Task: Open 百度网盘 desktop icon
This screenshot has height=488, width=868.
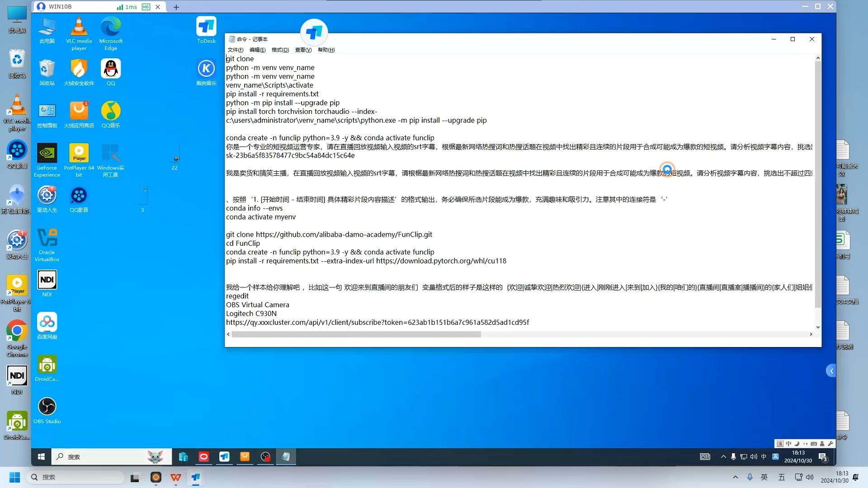Action: (47, 326)
